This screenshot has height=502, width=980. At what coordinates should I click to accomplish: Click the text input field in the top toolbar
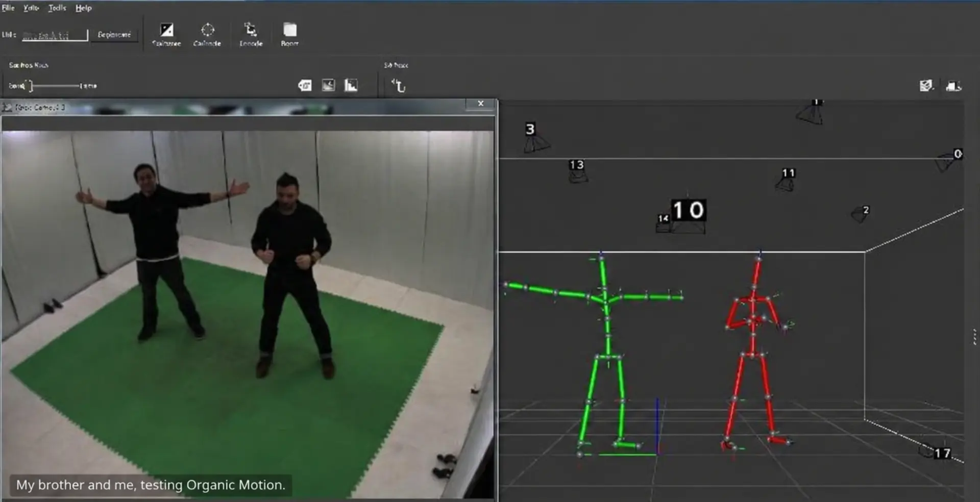point(55,35)
